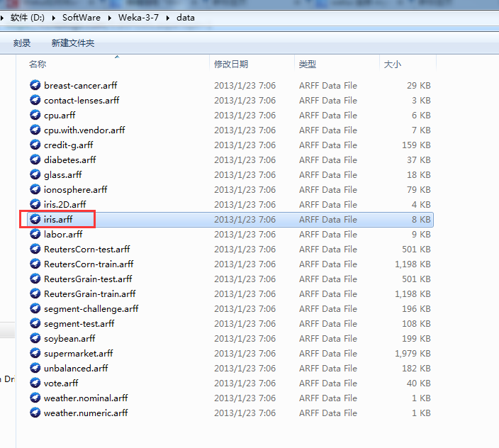Sort by the 大小 column header

pos(393,65)
